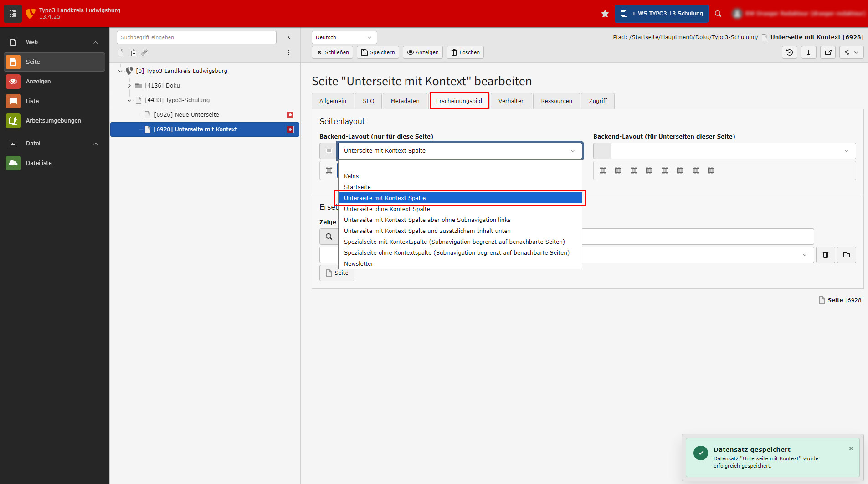Click the folder browse icon button
The width and height of the screenshot is (868, 484).
(846, 255)
